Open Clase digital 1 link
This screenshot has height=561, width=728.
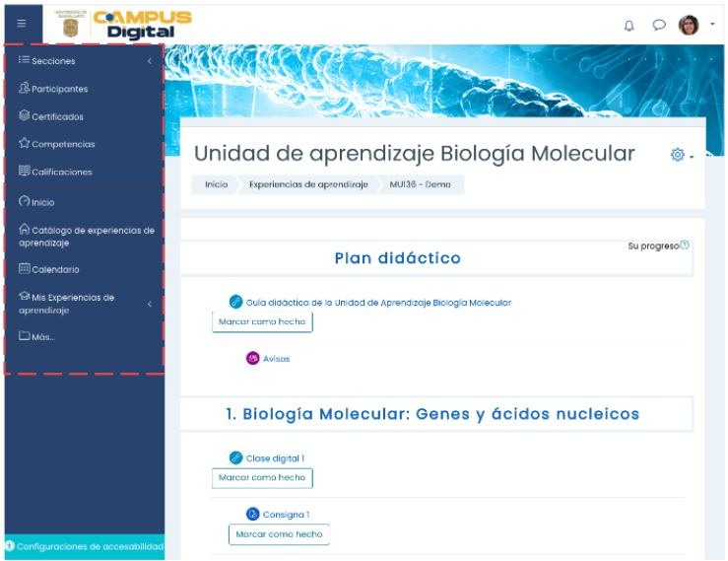point(275,458)
